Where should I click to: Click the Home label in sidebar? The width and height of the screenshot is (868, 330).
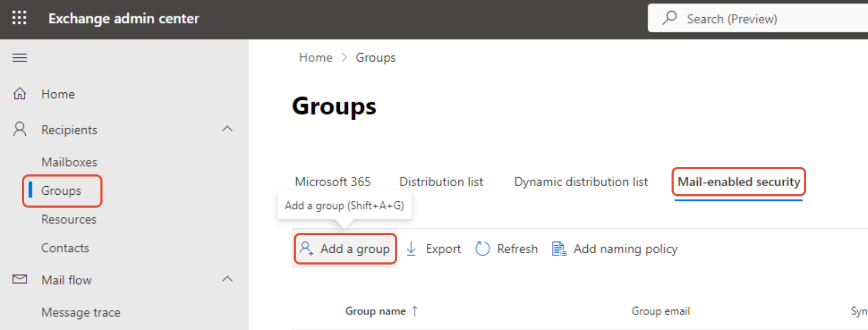coord(58,94)
